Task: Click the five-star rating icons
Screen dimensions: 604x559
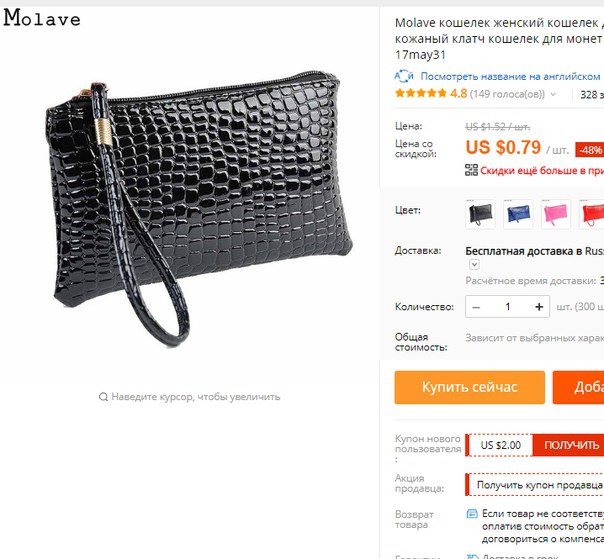Action: (421, 93)
